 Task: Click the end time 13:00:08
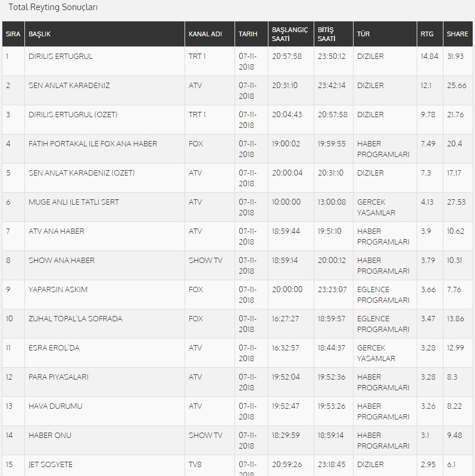[332, 202]
